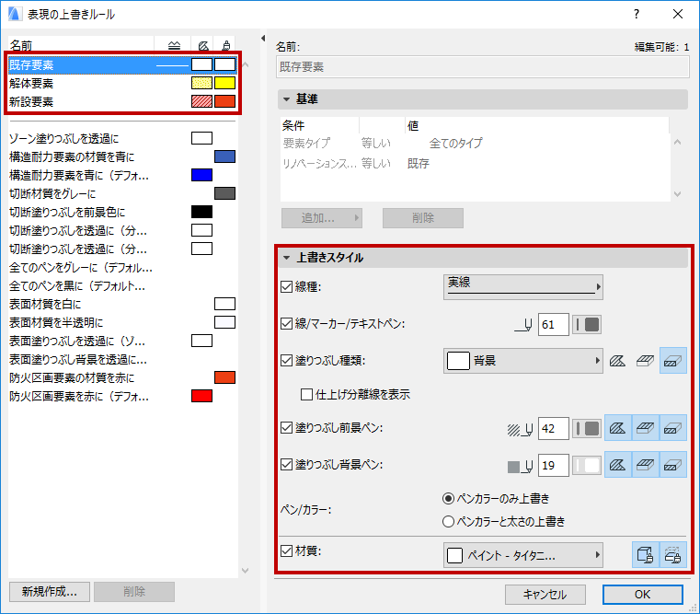Click criteria list scroll up arrow
The image size is (700, 614).
click(x=677, y=142)
